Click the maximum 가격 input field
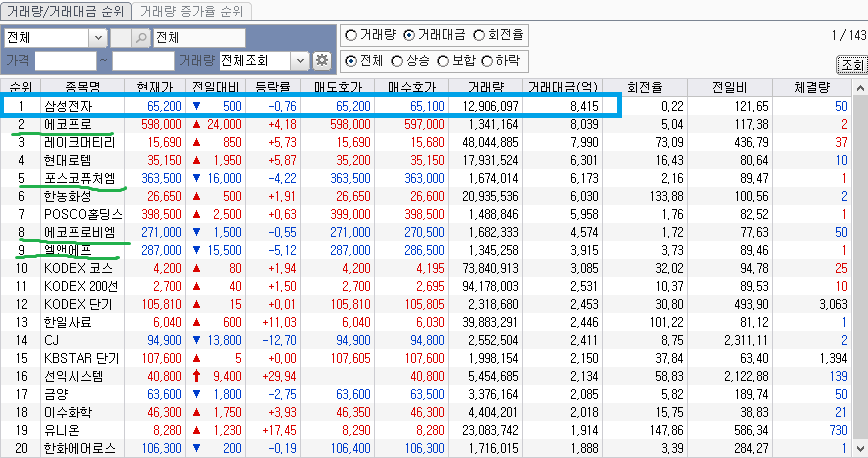The width and height of the screenshot is (868, 458). (143, 60)
